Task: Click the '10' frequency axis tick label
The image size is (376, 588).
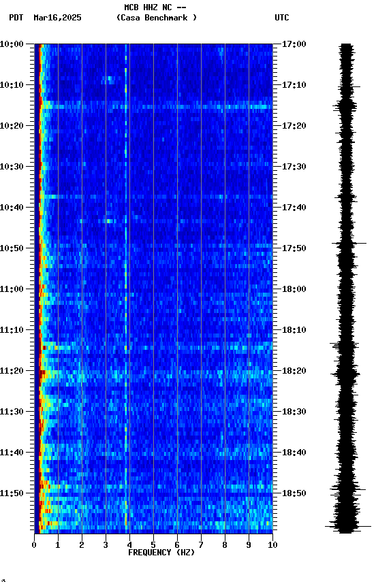Action: click(272, 545)
